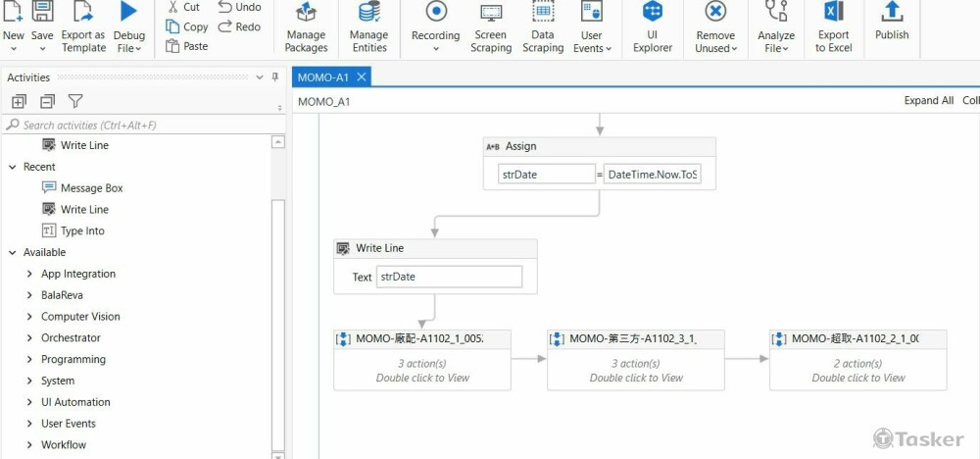Click activities scroll up arrow
Screen dimensions: 980x459
[278, 142]
